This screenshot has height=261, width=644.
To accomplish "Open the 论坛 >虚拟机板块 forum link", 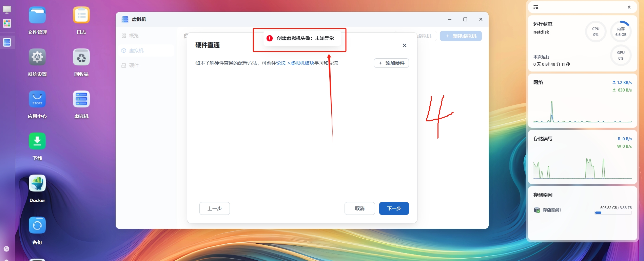I will [295, 63].
